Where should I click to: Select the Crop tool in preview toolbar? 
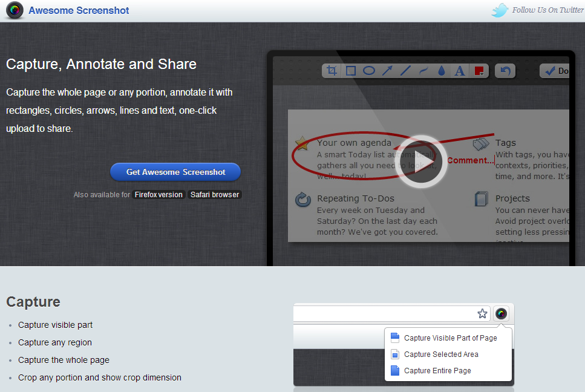(332, 71)
